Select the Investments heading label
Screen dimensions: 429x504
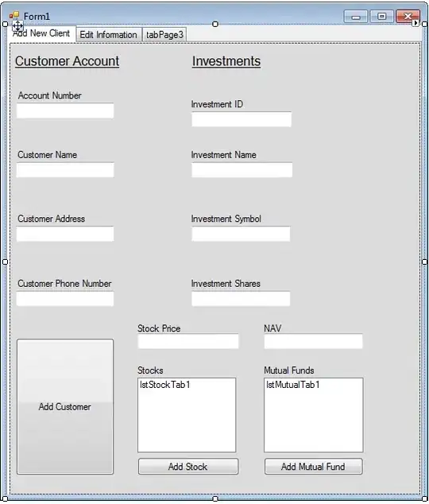pyautogui.click(x=226, y=61)
